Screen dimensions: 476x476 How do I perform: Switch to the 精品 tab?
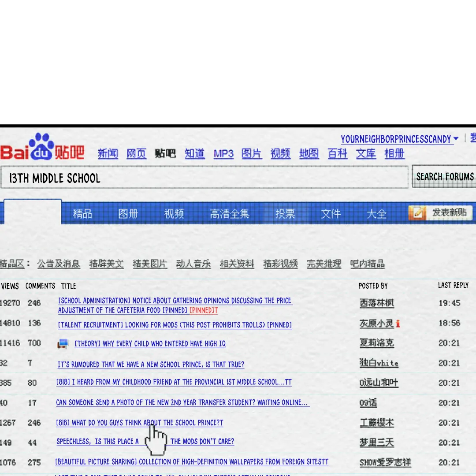point(82,214)
